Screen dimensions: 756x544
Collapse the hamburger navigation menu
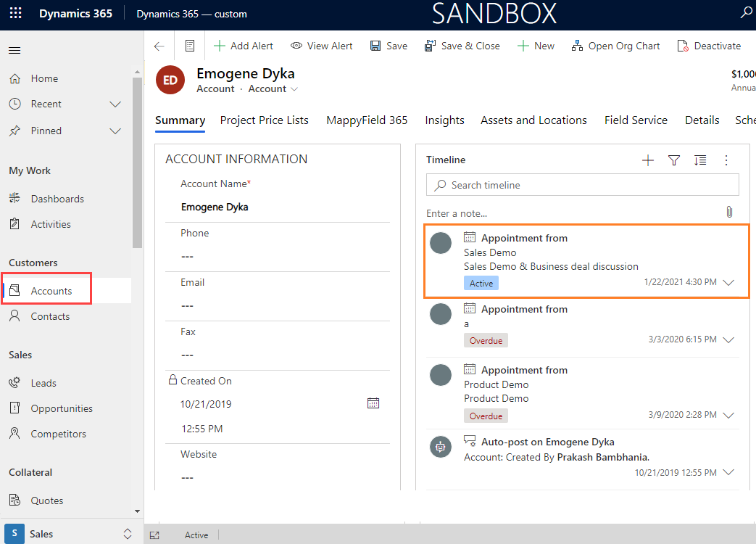coord(14,50)
